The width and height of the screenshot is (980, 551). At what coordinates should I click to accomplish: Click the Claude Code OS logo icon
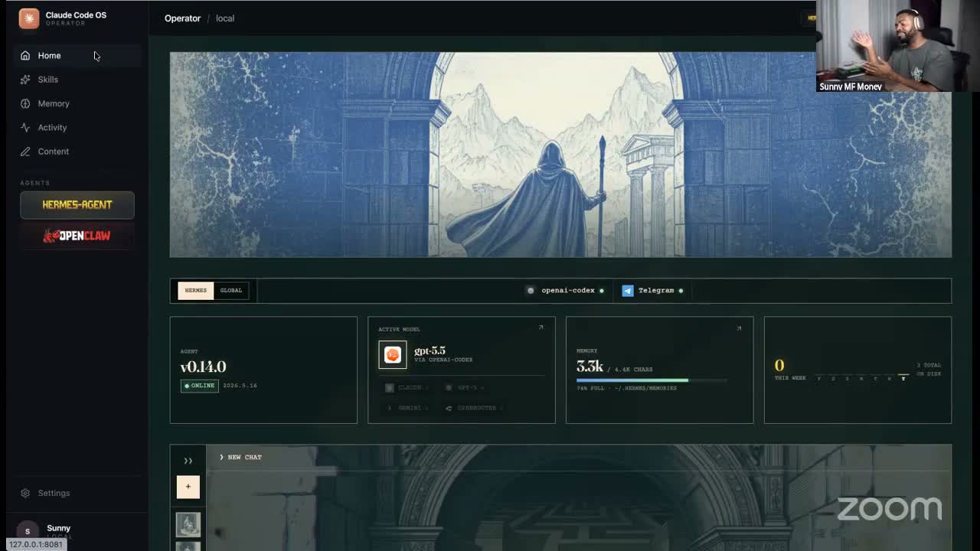[29, 18]
